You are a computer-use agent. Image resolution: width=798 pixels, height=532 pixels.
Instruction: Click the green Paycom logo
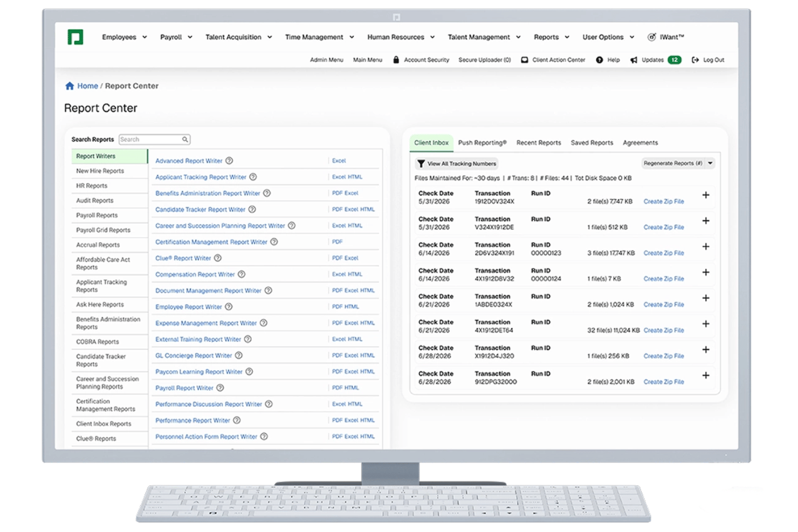pos(75,37)
